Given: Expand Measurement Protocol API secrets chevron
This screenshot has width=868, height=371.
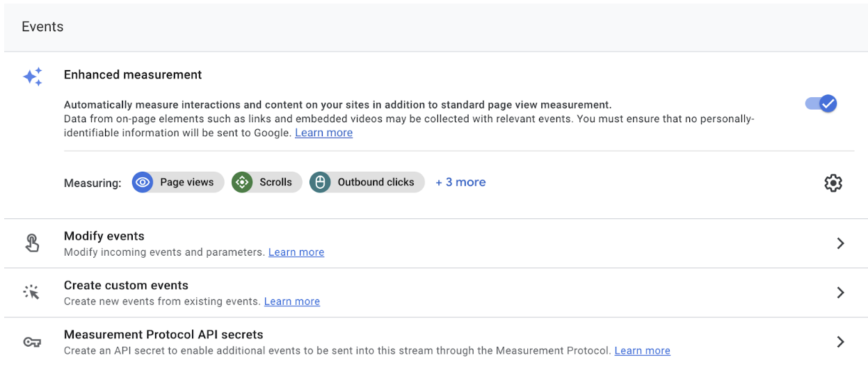Looking at the screenshot, I should tap(840, 342).
